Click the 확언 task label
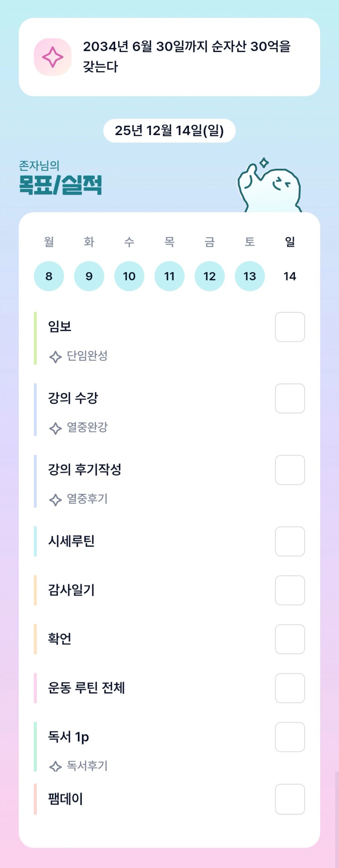Image resolution: width=339 pixels, height=868 pixels. tap(60, 639)
